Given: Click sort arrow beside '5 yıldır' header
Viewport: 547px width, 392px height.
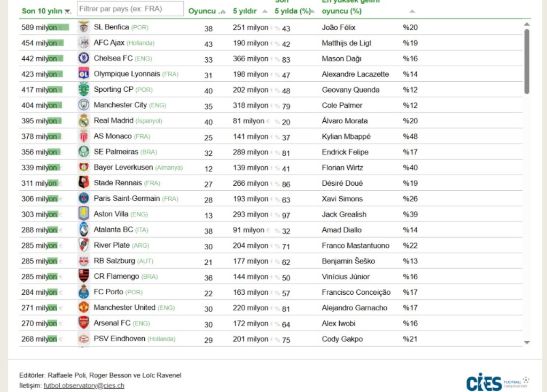Looking at the screenshot, I should (x=265, y=11).
